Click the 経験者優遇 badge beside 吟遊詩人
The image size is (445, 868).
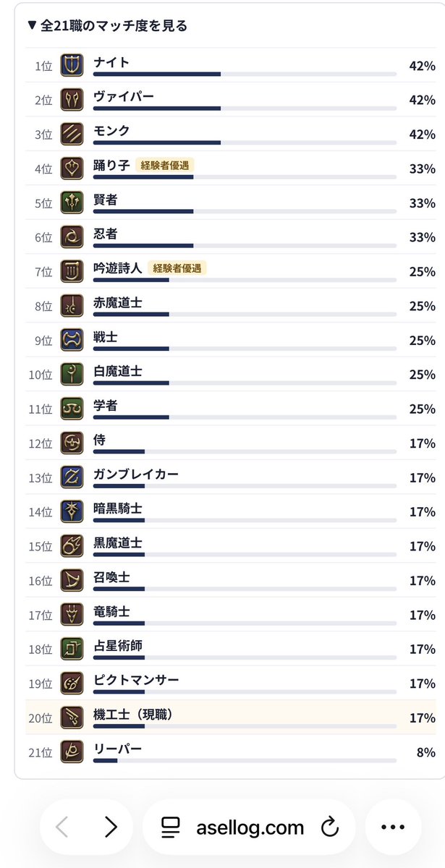click(x=177, y=268)
